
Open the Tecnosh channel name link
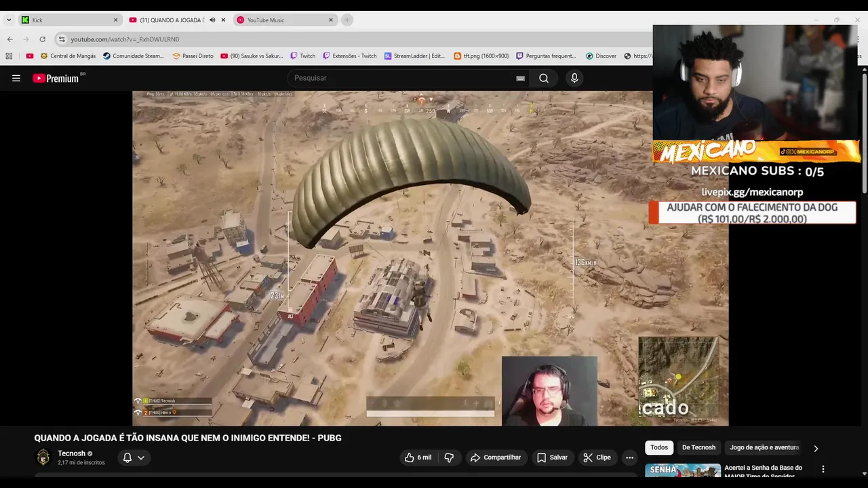71,453
